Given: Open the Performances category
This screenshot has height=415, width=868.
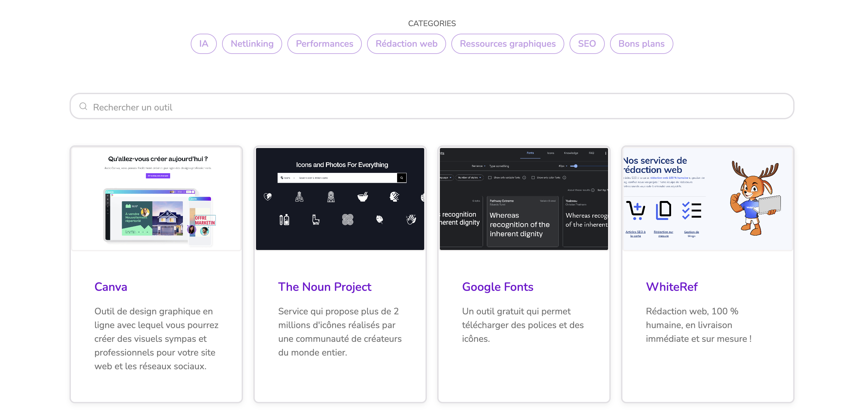Looking at the screenshot, I should [325, 44].
